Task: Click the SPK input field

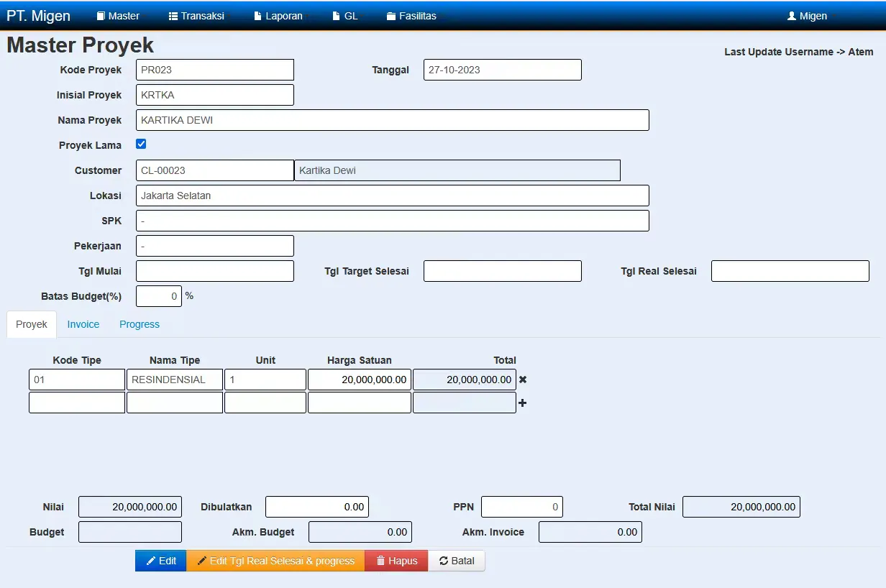Action: coord(393,221)
